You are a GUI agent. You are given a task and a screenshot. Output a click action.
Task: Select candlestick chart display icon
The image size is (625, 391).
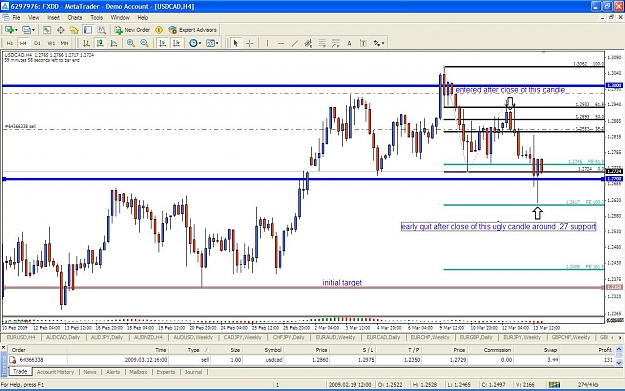[x=100, y=43]
